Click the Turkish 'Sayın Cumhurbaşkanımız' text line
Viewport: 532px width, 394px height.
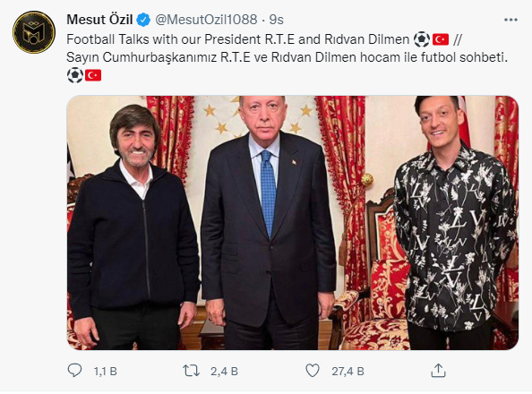287,57
